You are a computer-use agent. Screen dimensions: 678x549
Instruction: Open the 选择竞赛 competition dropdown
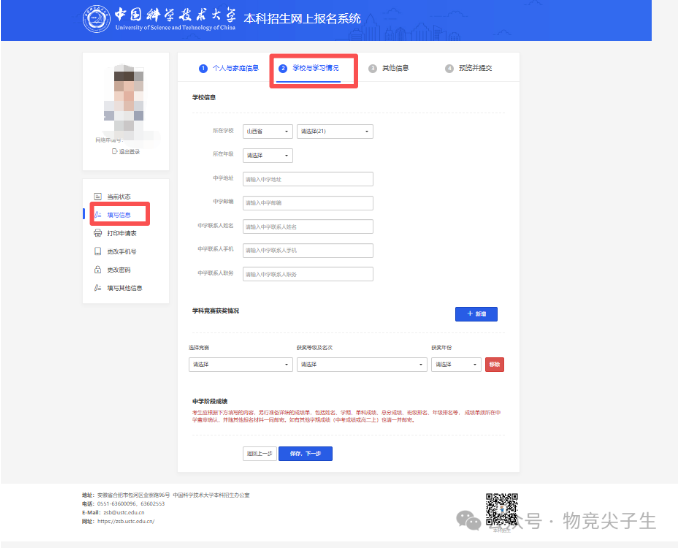[x=238, y=365]
